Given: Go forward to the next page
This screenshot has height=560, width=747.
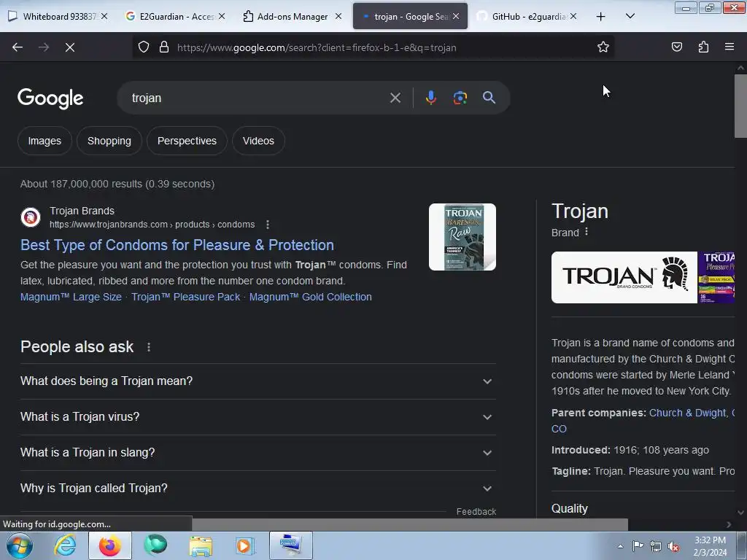Looking at the screenshot, I should click(44, 47).
